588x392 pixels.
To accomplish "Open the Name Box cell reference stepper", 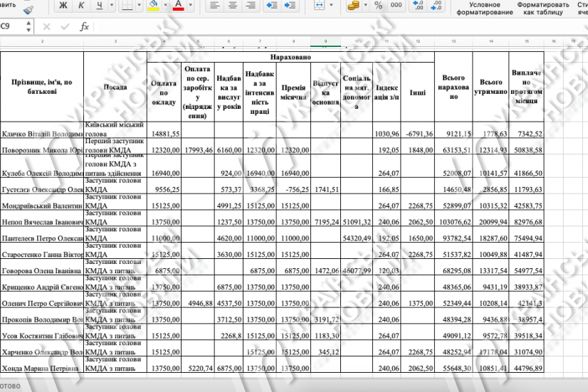I will point(28,26).
